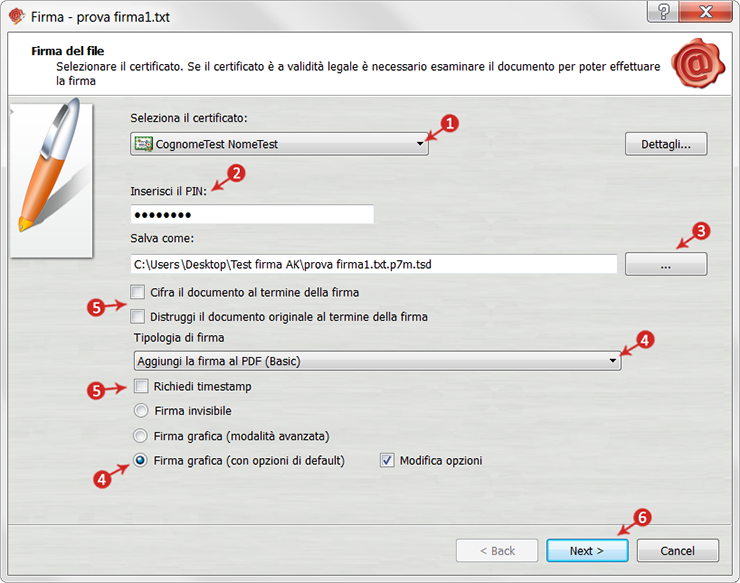This screenshot has width=740, height=583.
Task: Click the Dettagli button
Action: coord(666,144)
